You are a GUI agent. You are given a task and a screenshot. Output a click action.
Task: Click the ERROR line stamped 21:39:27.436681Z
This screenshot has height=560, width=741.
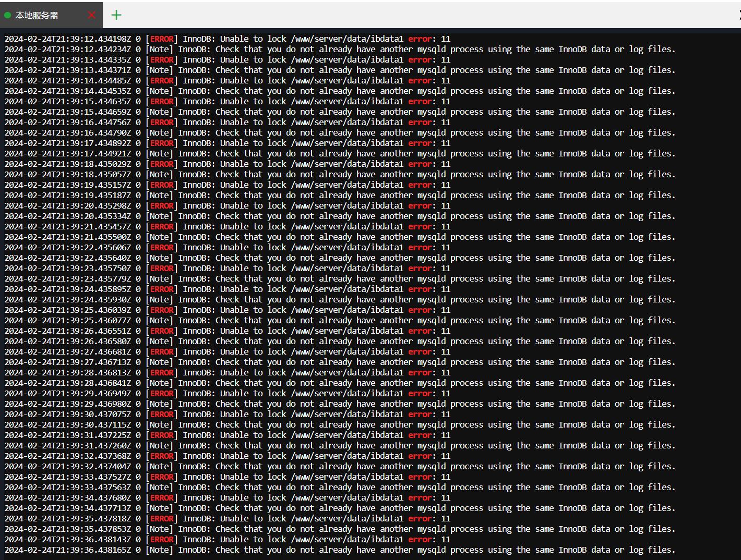coord(228,351)
